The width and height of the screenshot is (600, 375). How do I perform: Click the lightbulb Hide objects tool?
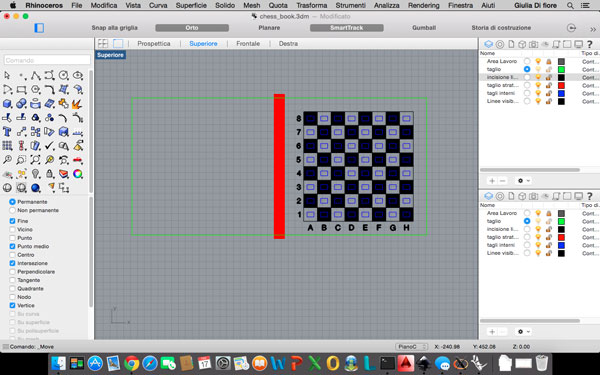(x=36, y=174)
